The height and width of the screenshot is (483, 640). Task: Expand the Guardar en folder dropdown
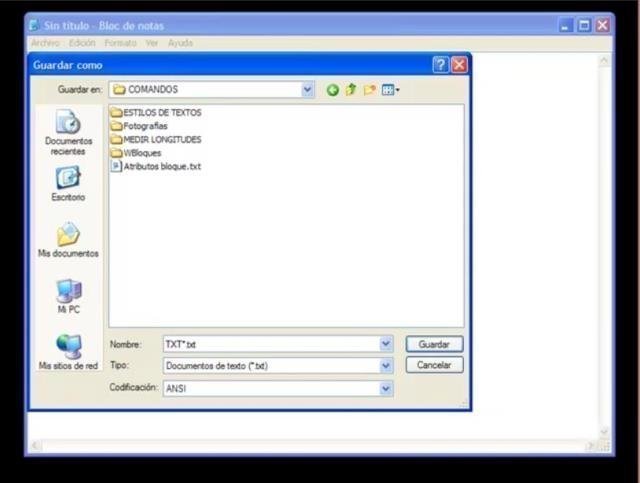pyautogui.click(x=307, y=89)
